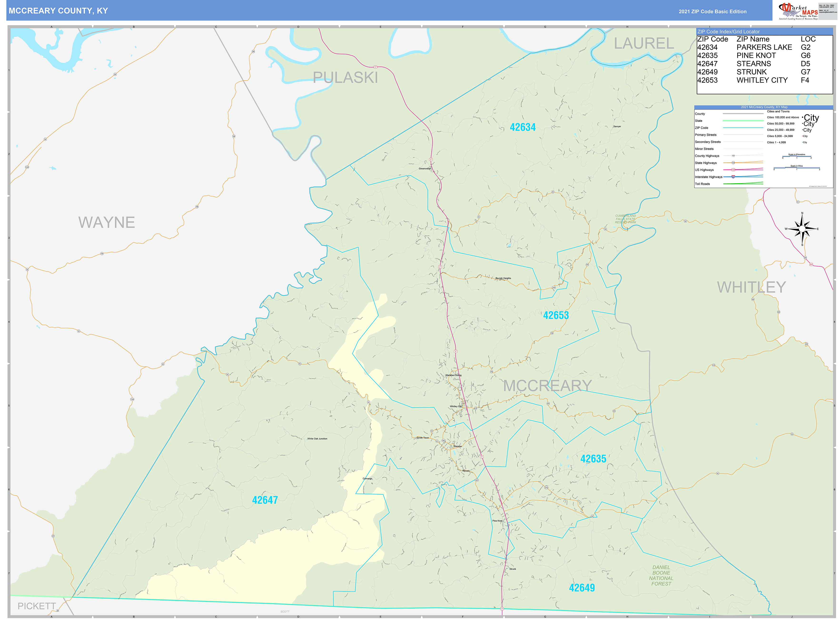Click the email address mapsales@MarketMAPS.com
The image size is (840, 619).
click(x=828, y=12)
